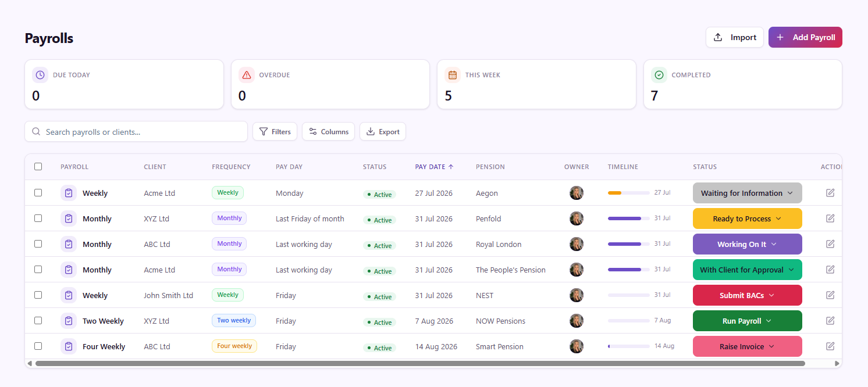This screenshot has width=868, height=387.
Task: Click the '7 Aug 2026' pay date cell
Action: point(434,321)
